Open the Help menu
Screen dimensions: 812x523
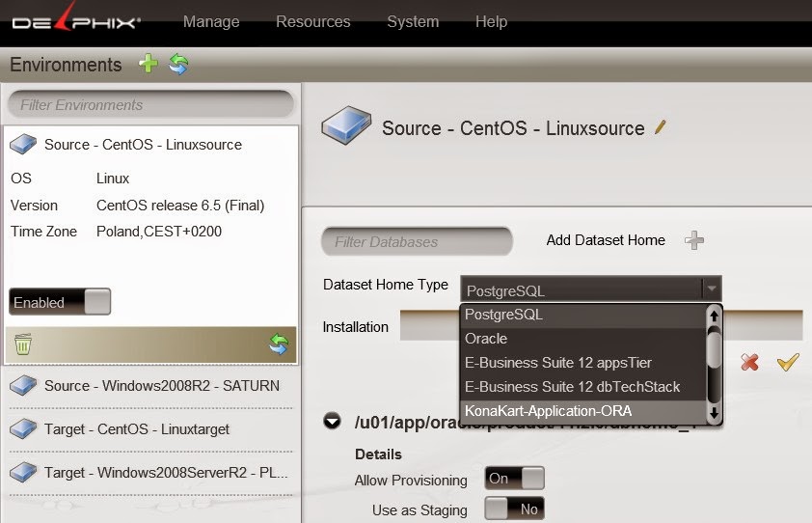491,22
